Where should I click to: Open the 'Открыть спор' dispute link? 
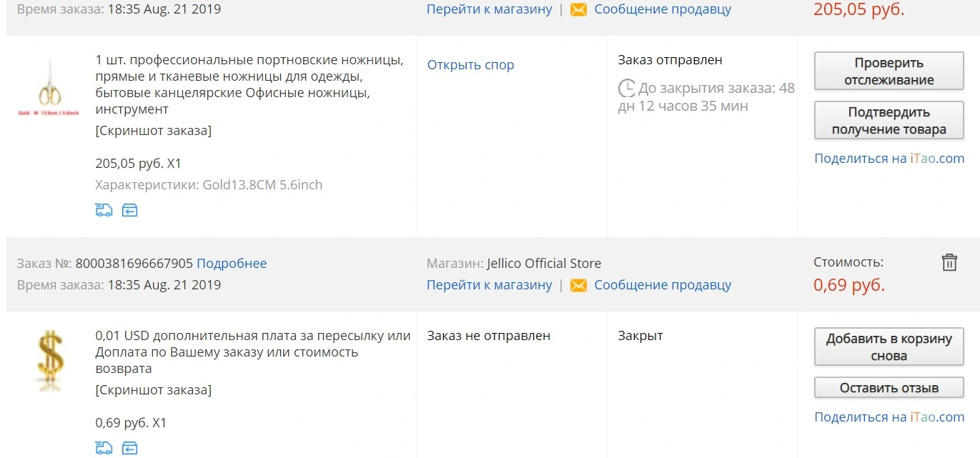[470, 65]
